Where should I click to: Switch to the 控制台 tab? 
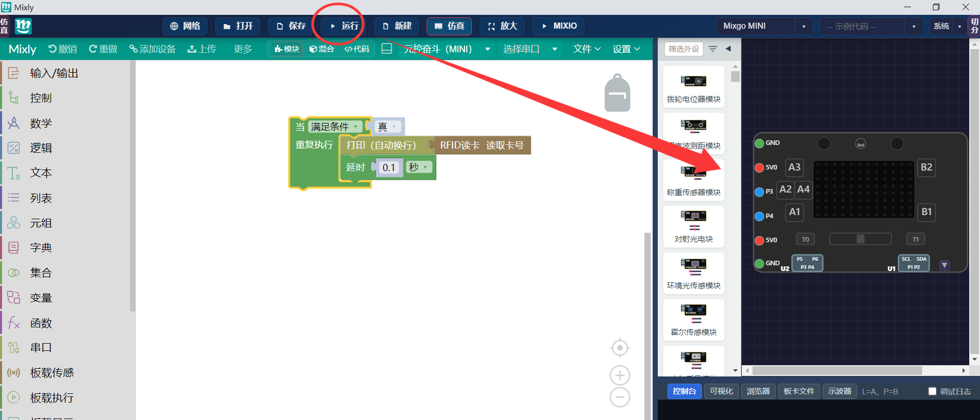pyautogui.click(x=684, y=391)
